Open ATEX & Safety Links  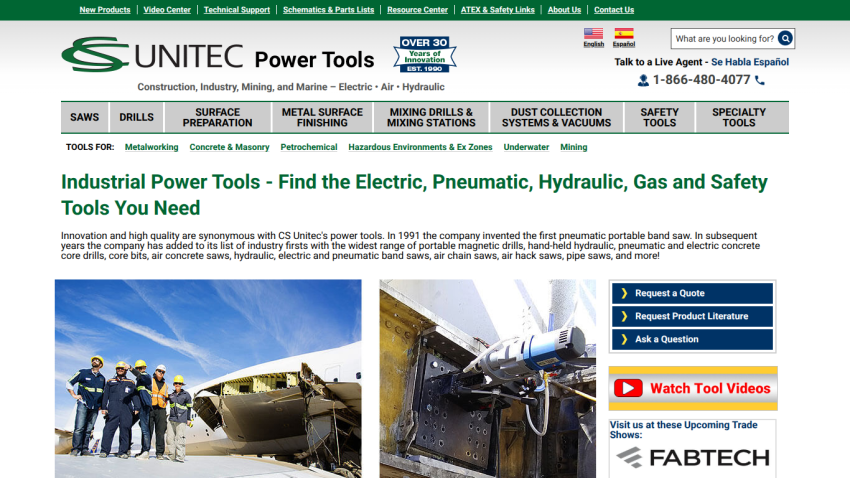pyautogui.click(x=498, y=10)
